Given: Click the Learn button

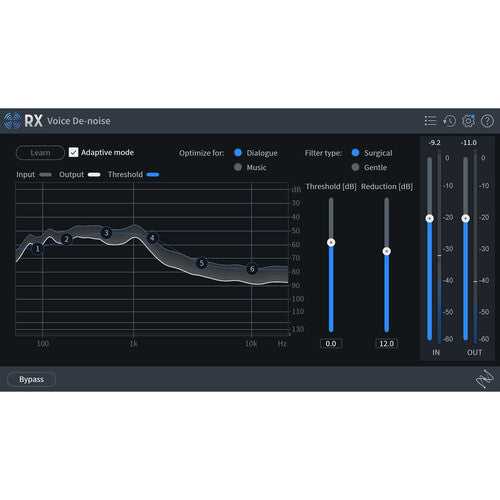Looking at the screenshot, I should 40,153.
